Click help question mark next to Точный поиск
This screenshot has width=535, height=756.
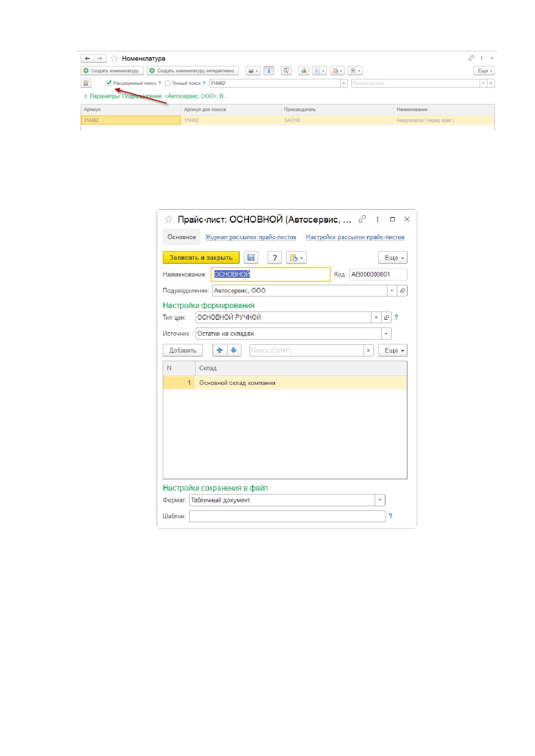[204, 83]
